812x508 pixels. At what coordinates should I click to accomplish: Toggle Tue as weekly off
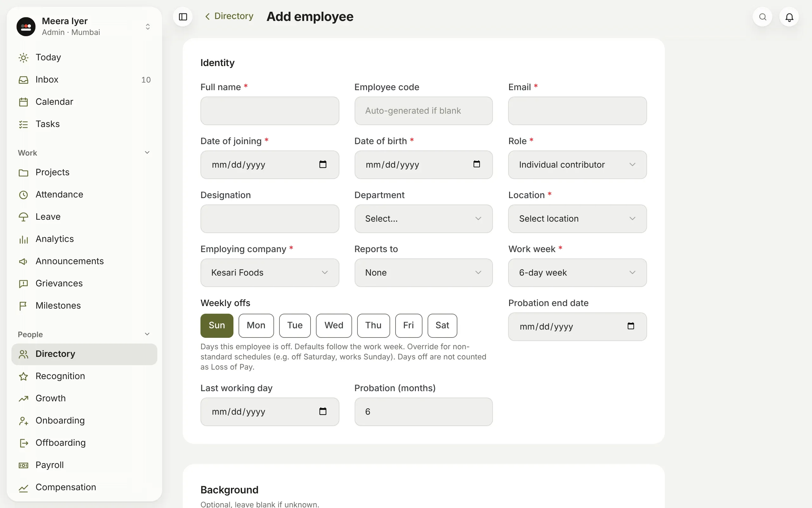(295, 325)
